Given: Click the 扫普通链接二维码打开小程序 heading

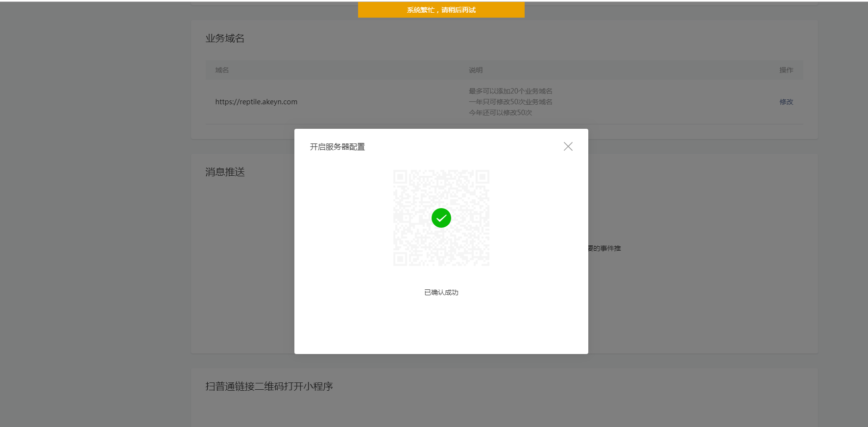Looking at the screenshot, I should [x=269, y=386].
